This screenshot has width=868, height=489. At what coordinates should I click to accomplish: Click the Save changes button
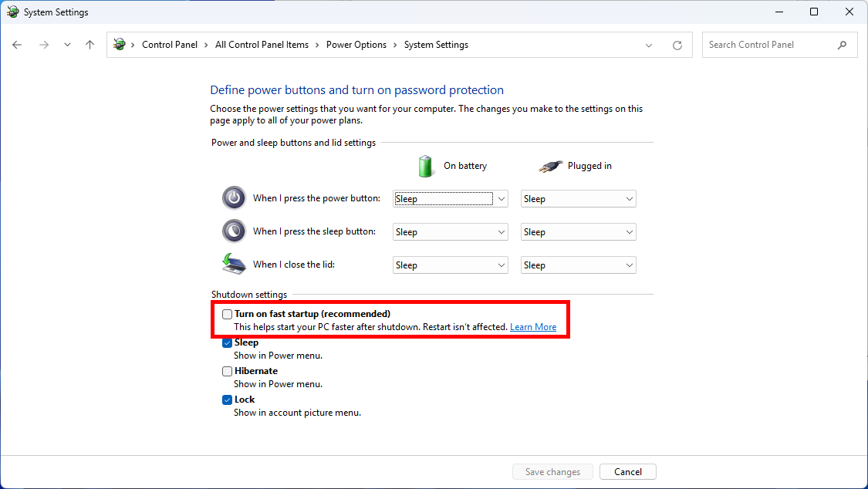(552, 471)
